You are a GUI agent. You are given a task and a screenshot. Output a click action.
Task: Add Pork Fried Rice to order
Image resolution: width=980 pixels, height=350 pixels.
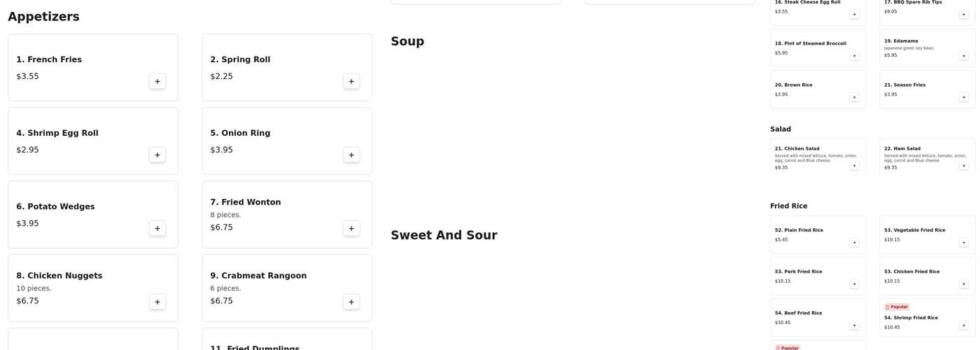[x=854, y=284]
